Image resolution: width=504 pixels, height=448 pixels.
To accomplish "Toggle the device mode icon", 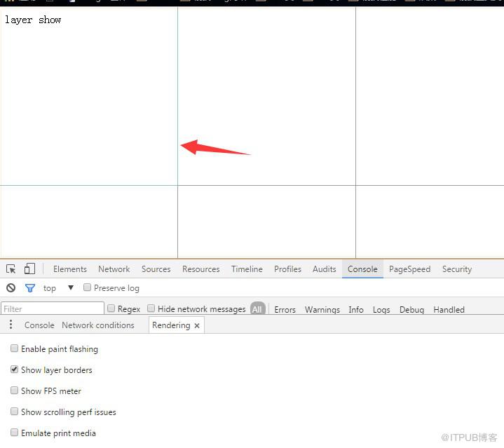I will [x=29, y=269].
